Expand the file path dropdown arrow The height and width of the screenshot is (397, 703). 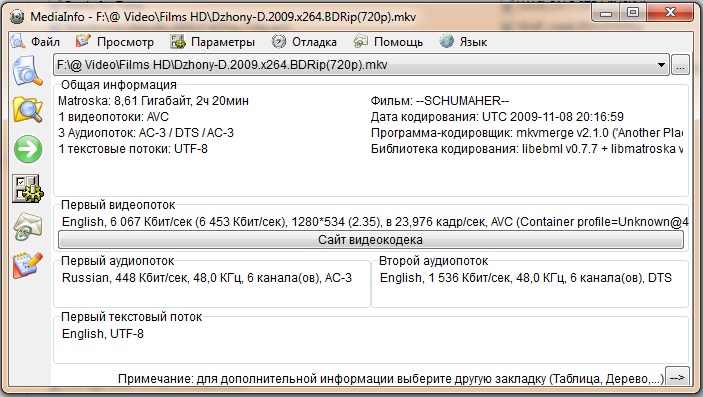(661, 65)
